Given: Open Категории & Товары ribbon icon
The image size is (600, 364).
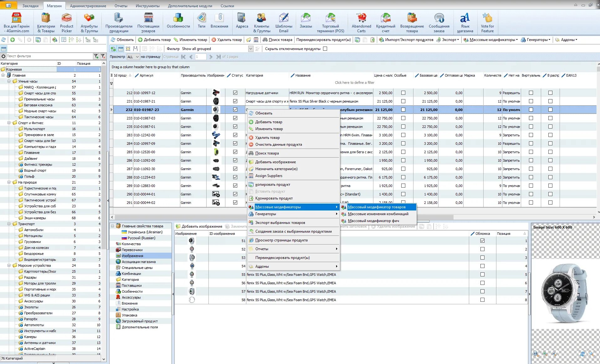Looking at the screenshot, I should 46,23.
